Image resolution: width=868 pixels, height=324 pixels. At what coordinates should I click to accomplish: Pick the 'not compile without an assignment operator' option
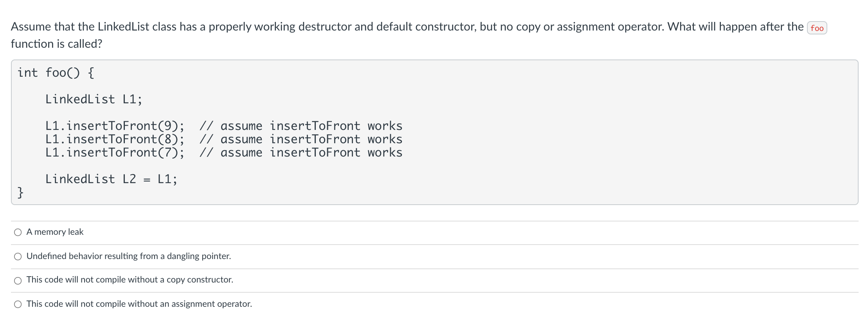pyautogui.click(x=18, y=304)
